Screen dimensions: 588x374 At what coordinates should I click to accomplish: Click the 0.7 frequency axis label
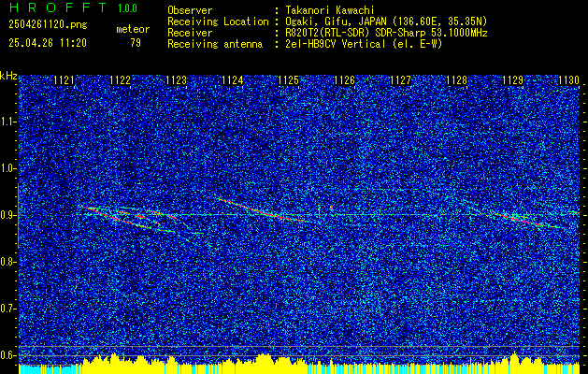coord(8,309)
